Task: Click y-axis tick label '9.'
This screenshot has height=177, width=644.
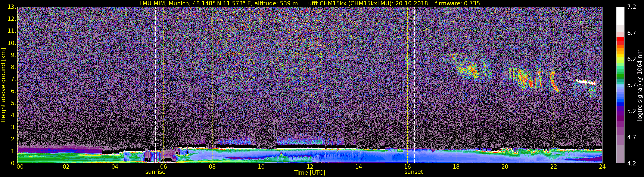Action: pyautogui.click(x=13, y=55)
